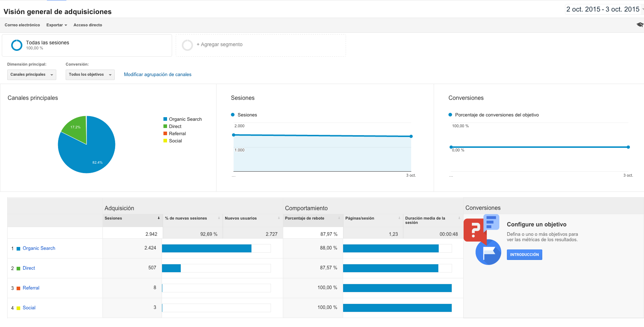The width and height of the screenshot is (644, 327).
Task: Click the Organic Search sessions value 2.424
Action: 150,248
